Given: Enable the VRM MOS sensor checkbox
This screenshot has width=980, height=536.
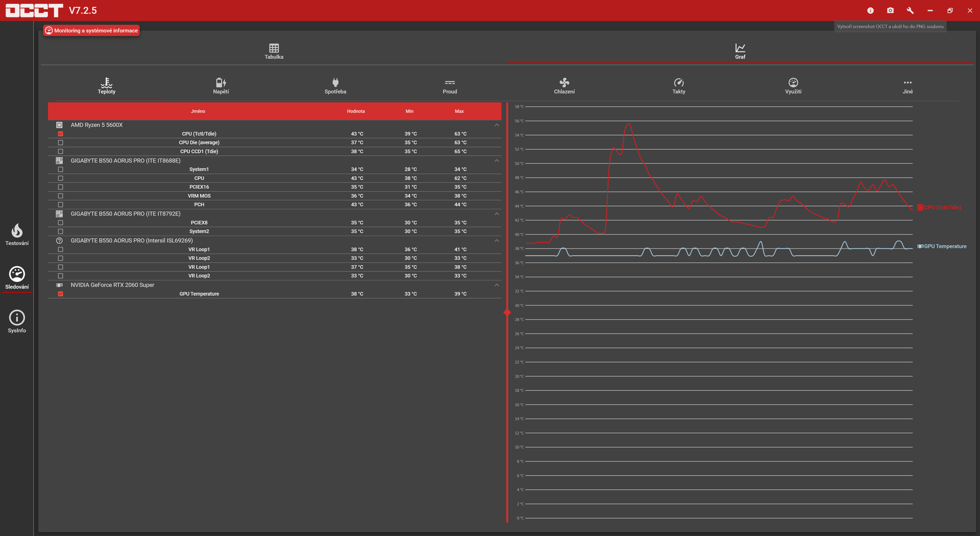Looking at the screenshot, I should (x=60, y=196).
